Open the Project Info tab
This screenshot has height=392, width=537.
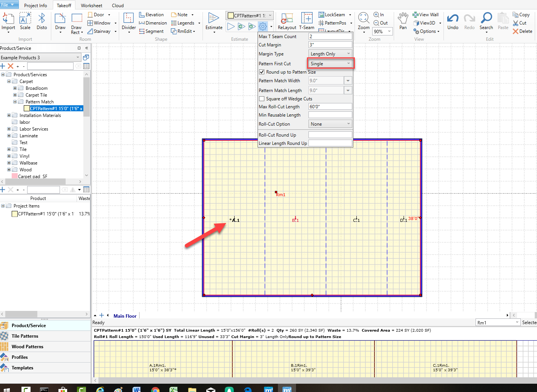[35, 6]
